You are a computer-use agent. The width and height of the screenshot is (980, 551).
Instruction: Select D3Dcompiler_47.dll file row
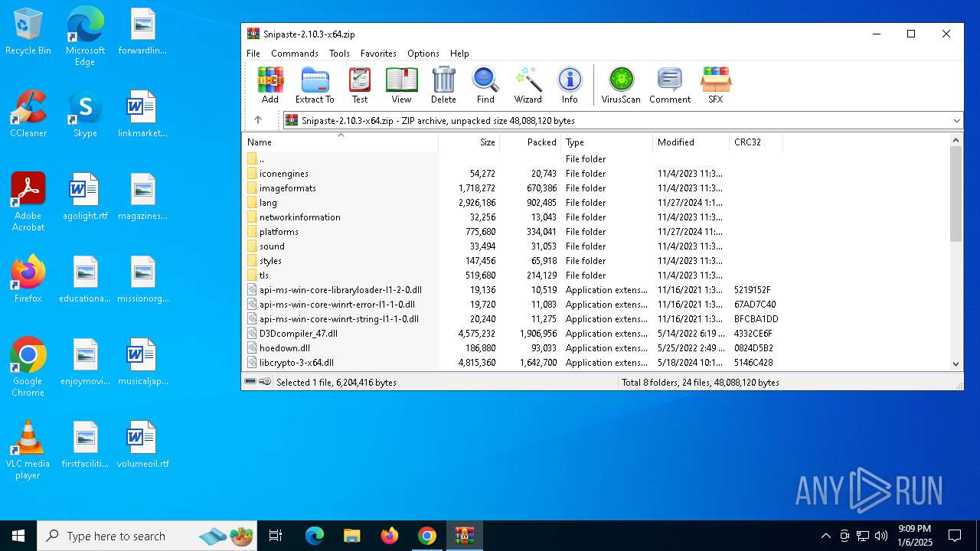pyautogui.click(x=513, y=334)
